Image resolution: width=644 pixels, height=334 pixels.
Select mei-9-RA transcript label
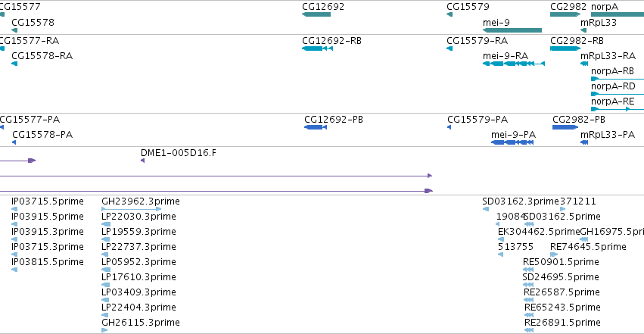pos(506,56)
